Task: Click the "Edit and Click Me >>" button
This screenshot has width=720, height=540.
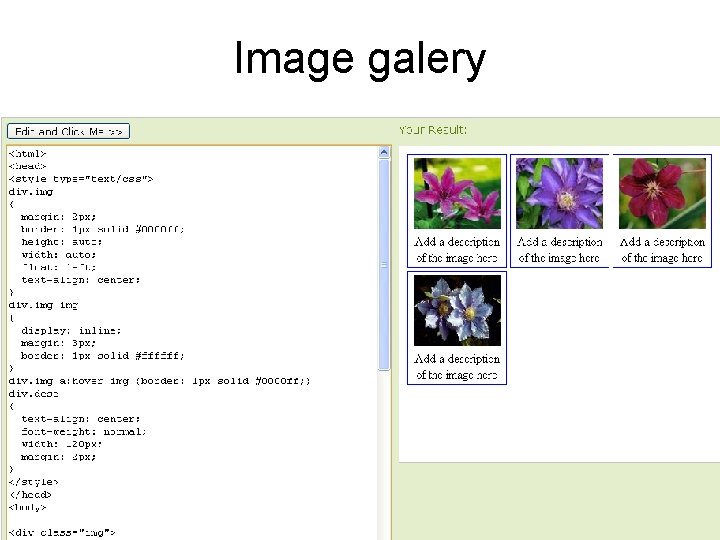Action: (x=68, y=131)
